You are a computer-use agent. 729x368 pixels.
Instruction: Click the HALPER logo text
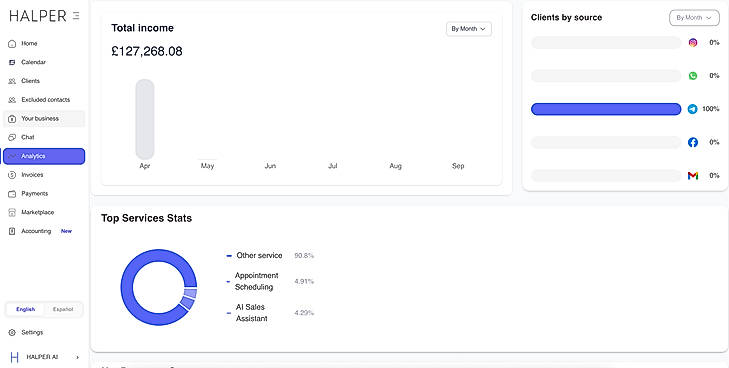pos(38,16)
